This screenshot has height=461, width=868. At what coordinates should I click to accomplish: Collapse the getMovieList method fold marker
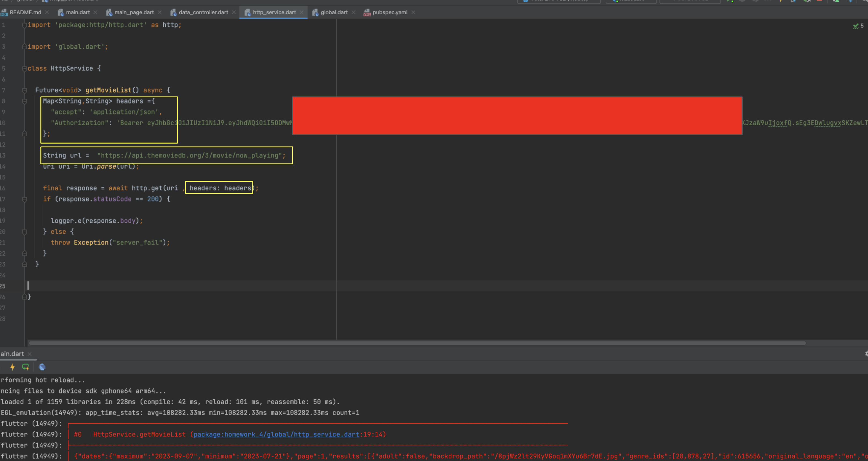[x=24, y=90]
